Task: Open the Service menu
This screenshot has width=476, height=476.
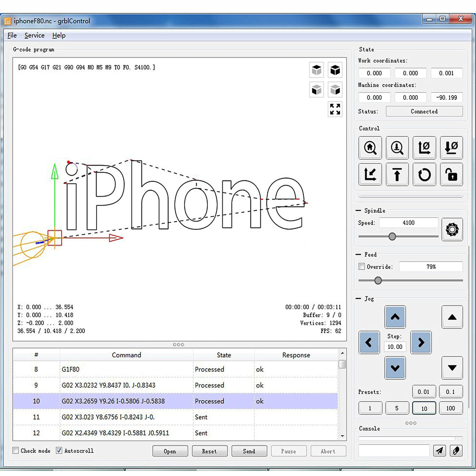Action: [x=35, y=35]
